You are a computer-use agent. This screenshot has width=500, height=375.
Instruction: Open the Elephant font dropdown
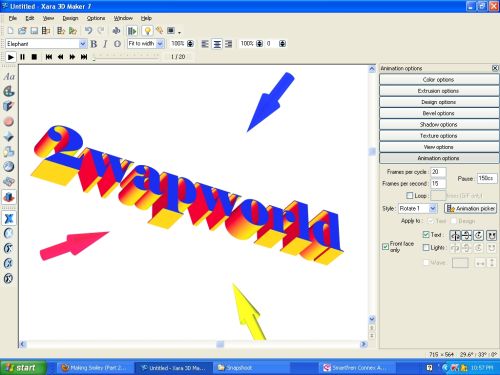click(x=83, y=44)
